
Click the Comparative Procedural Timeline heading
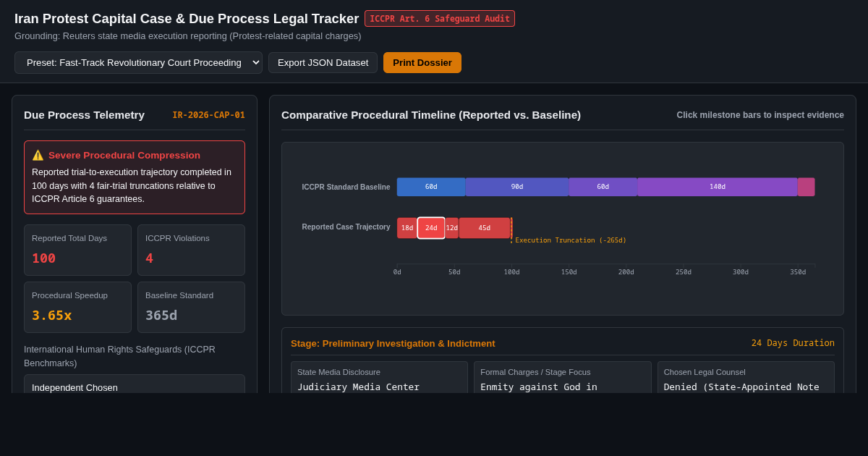pyautogui.click(x=431, y=115)
